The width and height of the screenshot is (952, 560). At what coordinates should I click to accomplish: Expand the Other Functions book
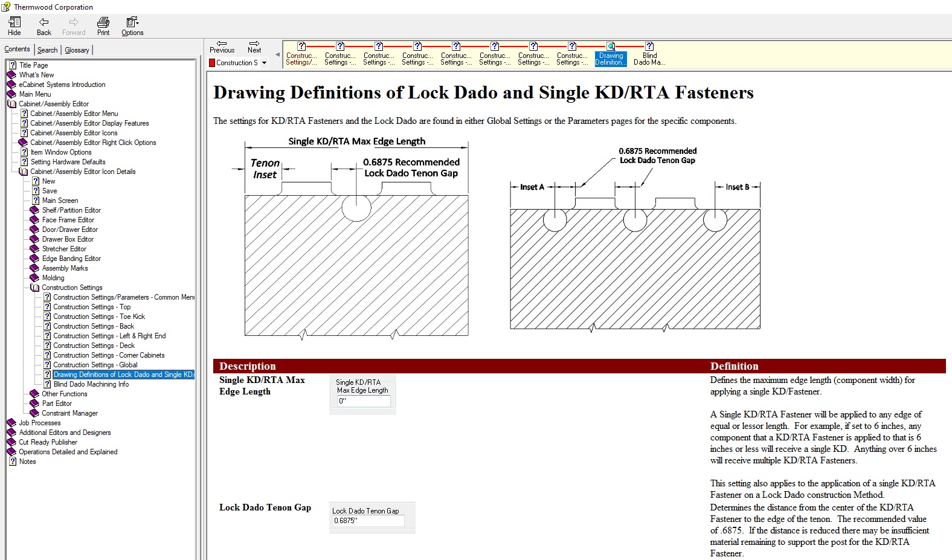pos(34,394)
